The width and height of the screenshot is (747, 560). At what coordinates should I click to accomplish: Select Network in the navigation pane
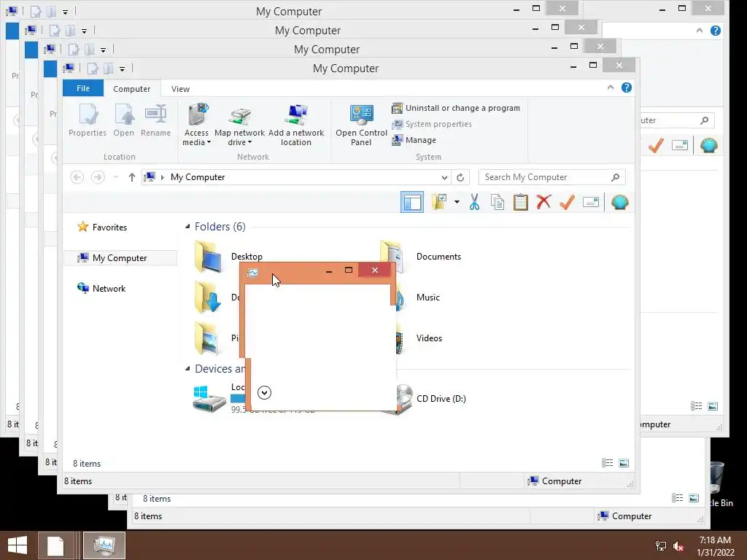tap(101, 288)
